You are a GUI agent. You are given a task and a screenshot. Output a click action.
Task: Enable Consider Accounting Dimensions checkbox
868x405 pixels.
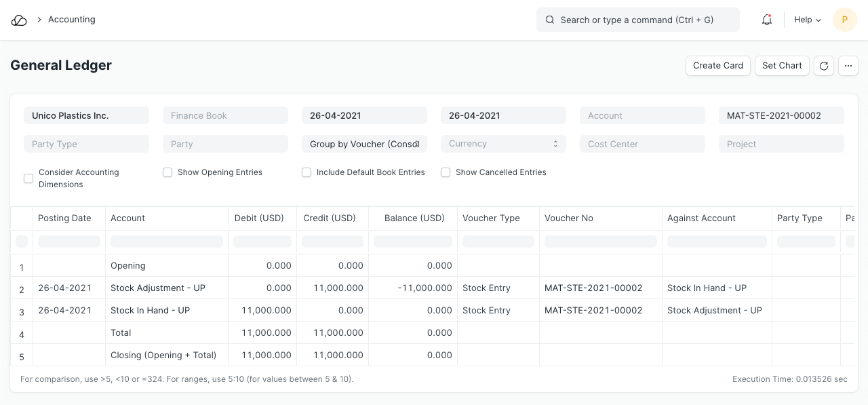28,178
